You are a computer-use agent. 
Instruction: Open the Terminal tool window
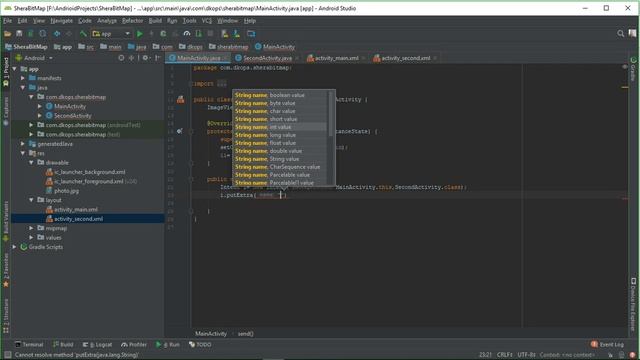click(x=29, y=344)
